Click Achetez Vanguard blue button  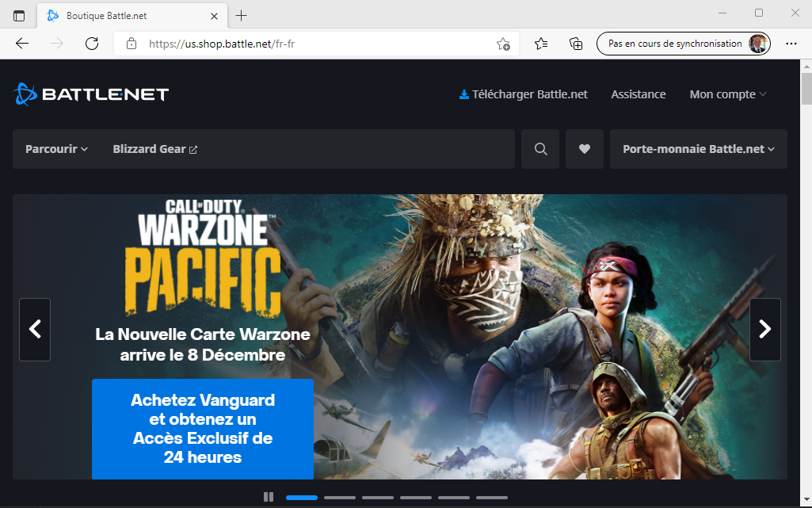pyautogui.click(x=203, y=429)
